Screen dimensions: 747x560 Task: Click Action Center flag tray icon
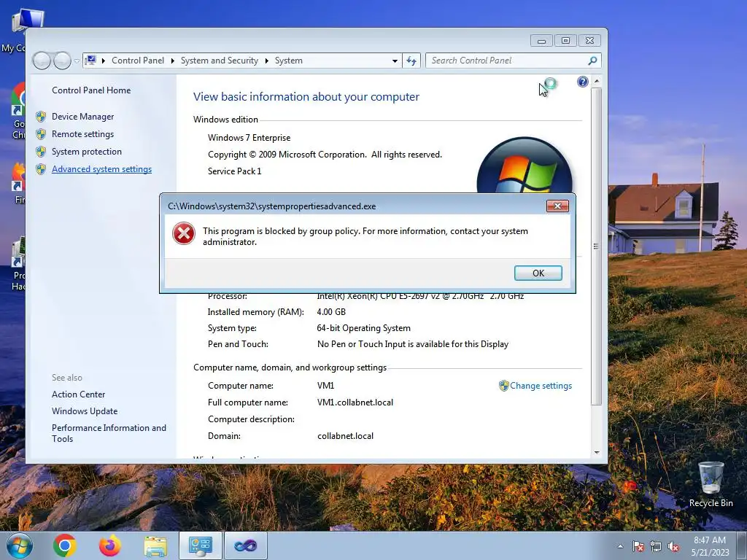(x=638, y=547)
